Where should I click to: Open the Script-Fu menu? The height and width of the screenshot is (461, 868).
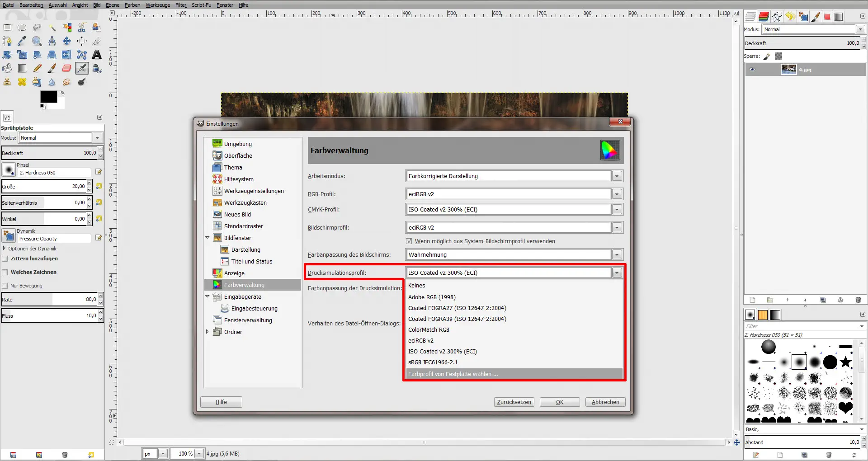[201, 5]
